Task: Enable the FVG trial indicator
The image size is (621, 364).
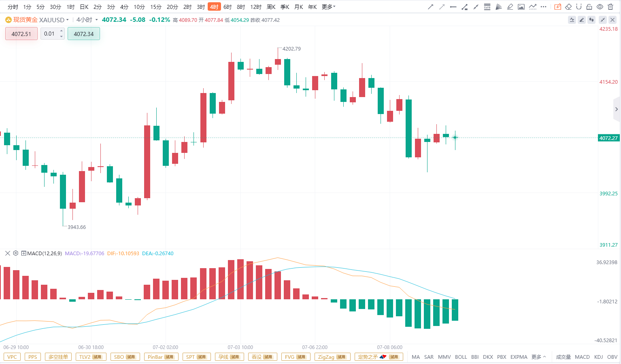Action: (296, 357)
